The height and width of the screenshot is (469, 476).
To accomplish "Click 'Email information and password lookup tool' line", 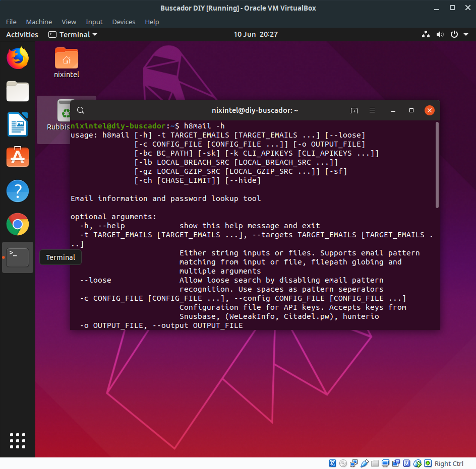I will [x=166, y=198].
